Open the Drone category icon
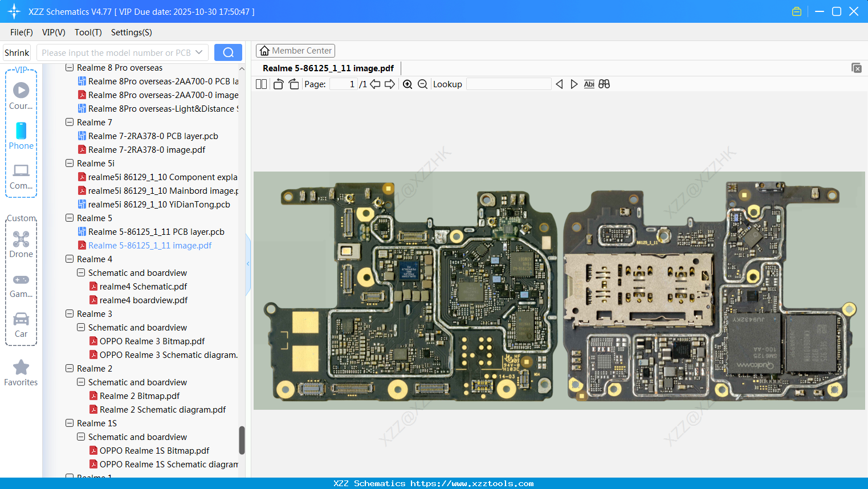 (x=21, y=244)
